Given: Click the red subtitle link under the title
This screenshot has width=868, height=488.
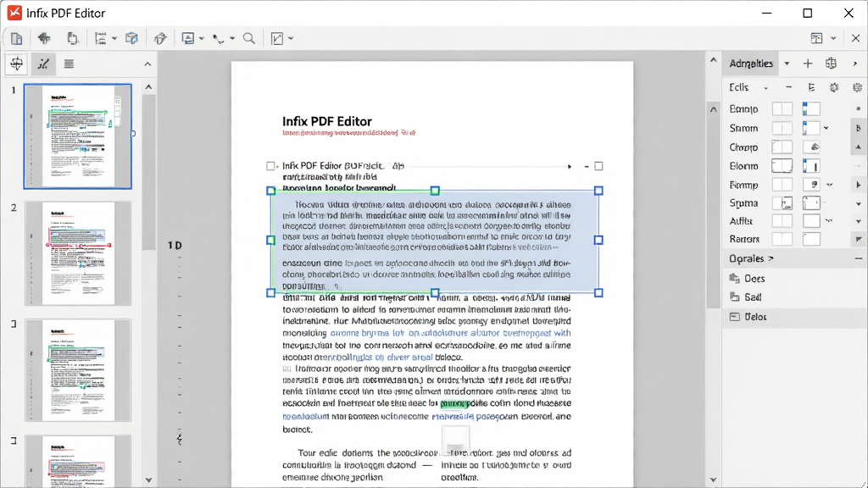Looking at the screenshot, I should [348, 133].
